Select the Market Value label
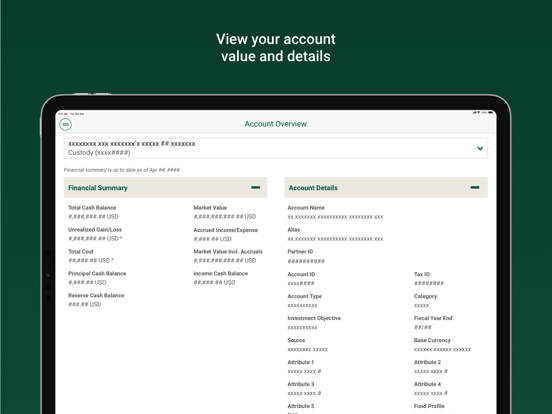Screen dimensions: 552x414 [210, 208]
